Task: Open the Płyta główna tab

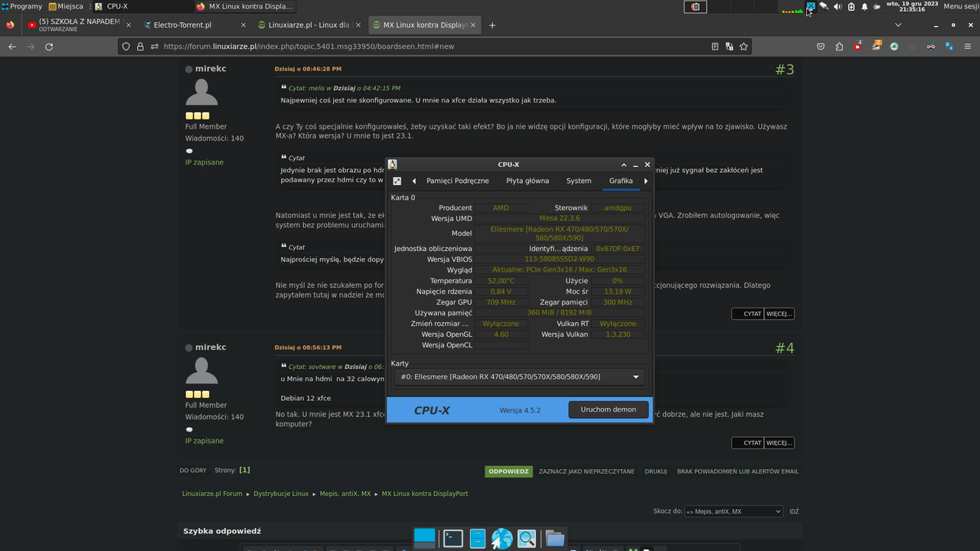Action: [528, 181]
